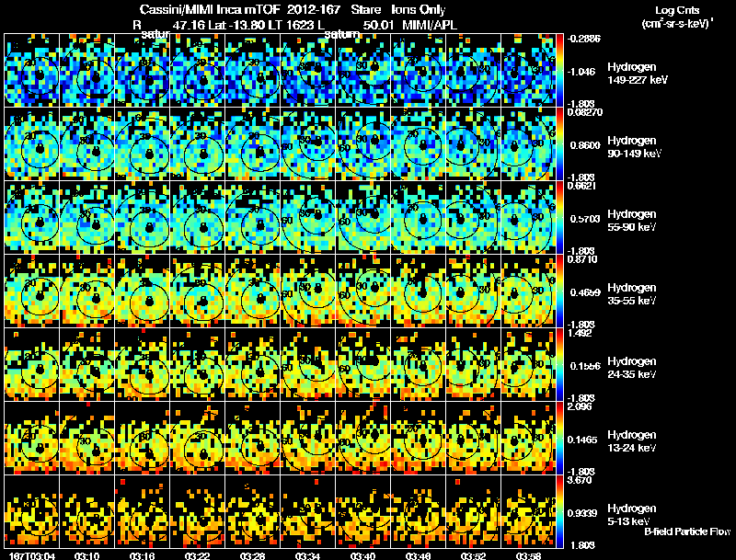Click the '3.670' color scale value
The image size is (736, 560).
point(581,480)
